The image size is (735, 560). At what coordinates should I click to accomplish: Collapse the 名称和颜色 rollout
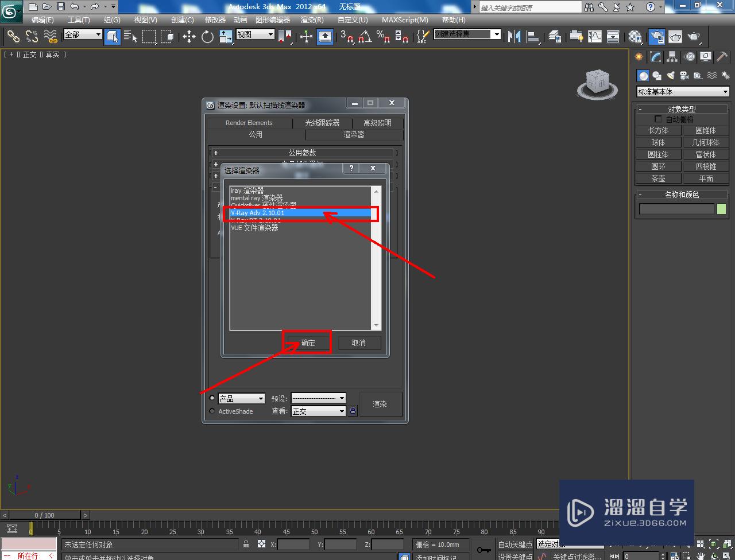[682, 195]
